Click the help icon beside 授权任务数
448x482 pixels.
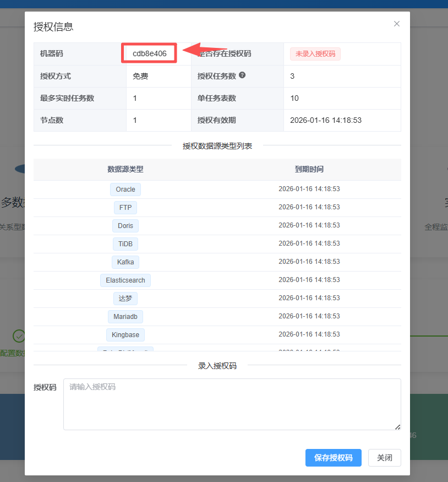pyautogui.click(x=242, y=75)
